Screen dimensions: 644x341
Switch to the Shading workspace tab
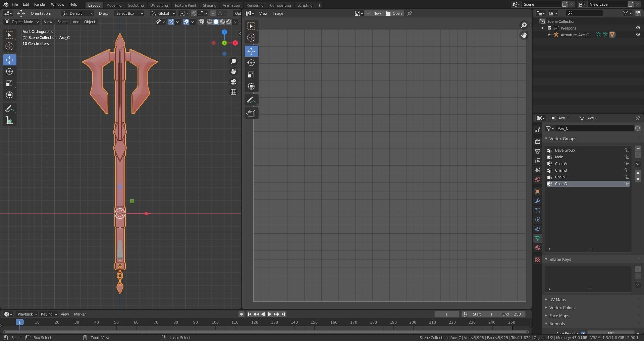[x=209, y=5]
